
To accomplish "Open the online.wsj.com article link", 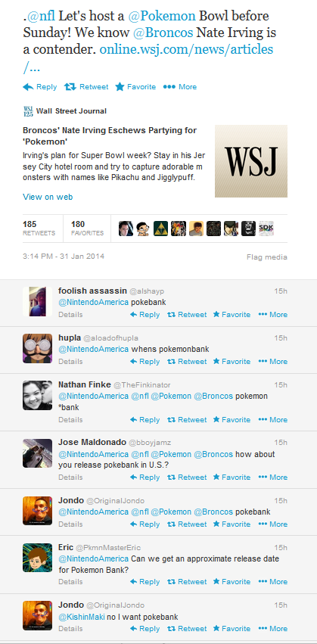I will coord(148,57).
